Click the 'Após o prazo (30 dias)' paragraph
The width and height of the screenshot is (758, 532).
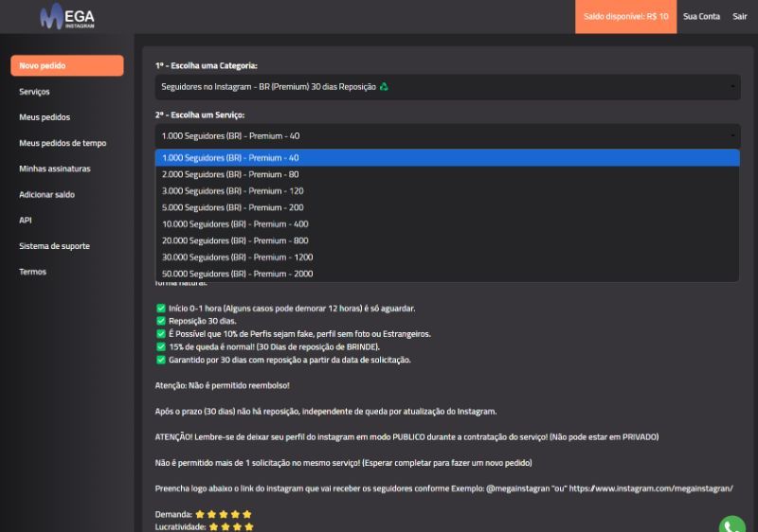[326, 412]
